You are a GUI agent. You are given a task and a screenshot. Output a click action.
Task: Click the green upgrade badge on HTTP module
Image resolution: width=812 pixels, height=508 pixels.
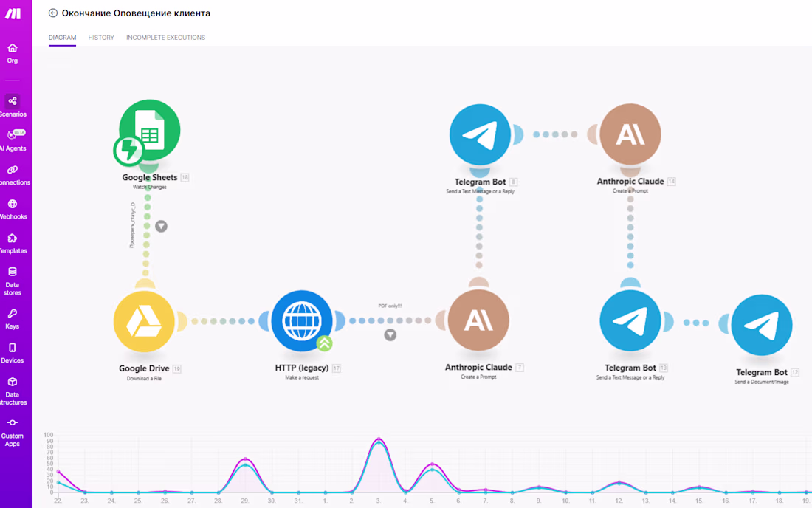coord(325,343)
